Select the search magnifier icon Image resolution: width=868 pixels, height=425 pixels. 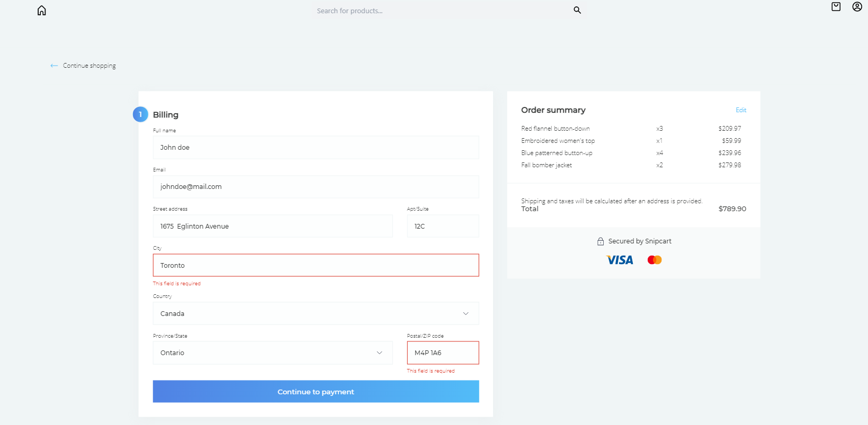click(577, 10)
